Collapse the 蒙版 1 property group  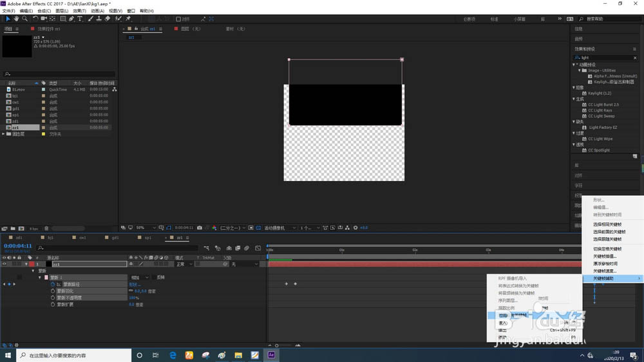click(40, 278)
